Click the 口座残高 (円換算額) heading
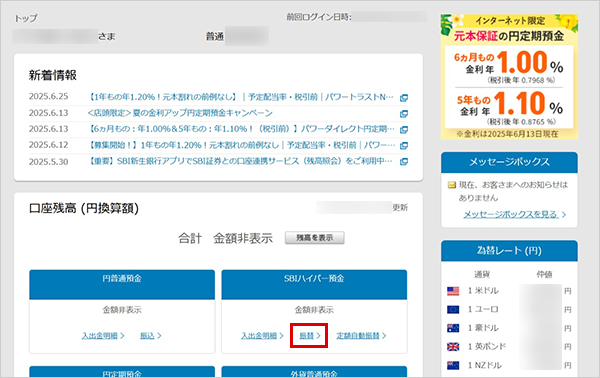 coord(84,209)
